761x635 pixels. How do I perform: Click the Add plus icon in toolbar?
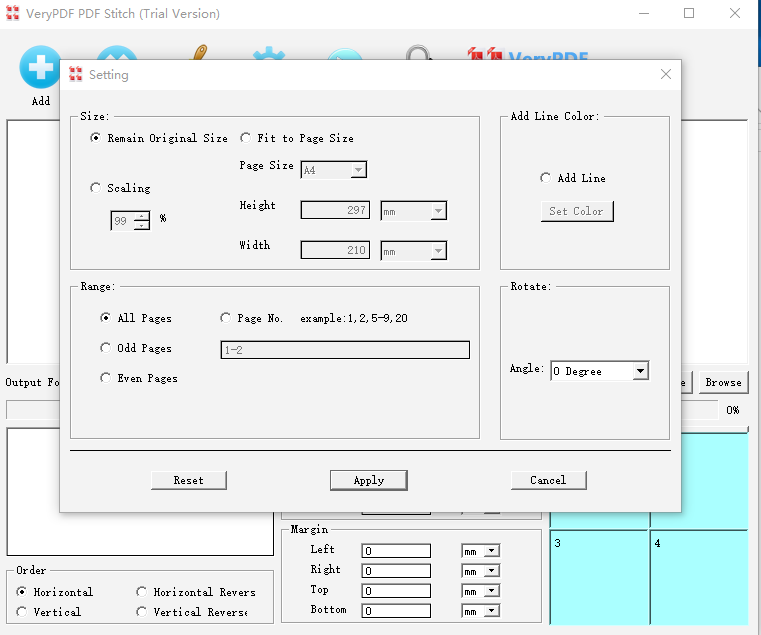(39, 67)
